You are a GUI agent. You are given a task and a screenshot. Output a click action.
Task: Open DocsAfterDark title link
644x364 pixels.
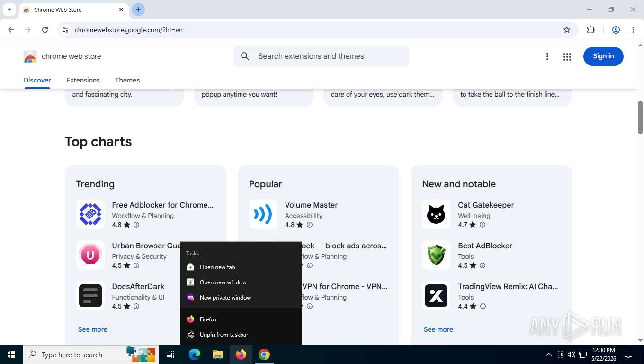(x=138, y=286)
